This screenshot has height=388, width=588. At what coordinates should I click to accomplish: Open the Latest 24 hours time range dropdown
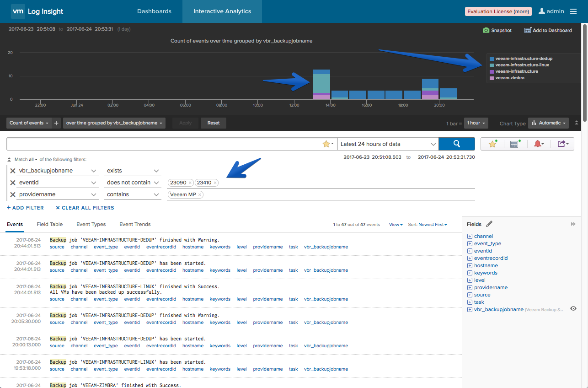[388, 144]
